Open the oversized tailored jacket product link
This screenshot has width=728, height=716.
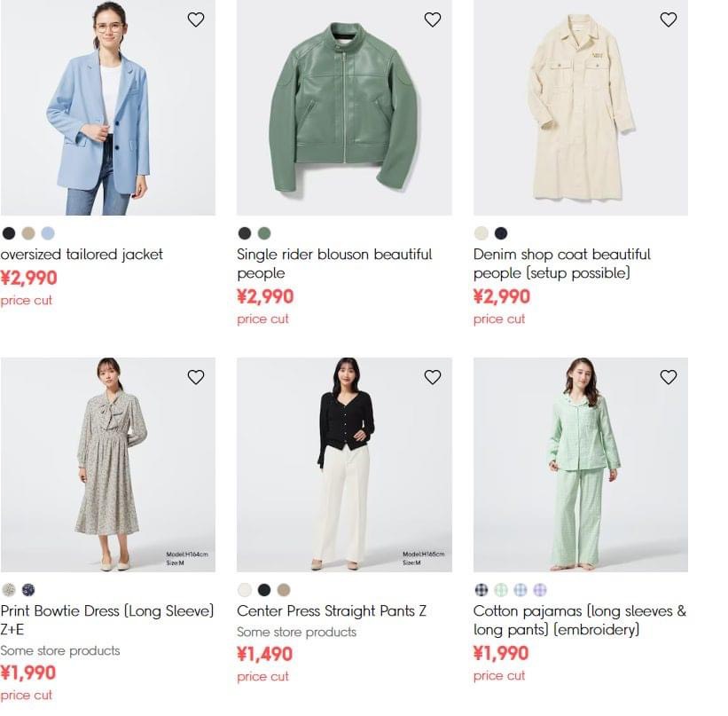(82, 255)
